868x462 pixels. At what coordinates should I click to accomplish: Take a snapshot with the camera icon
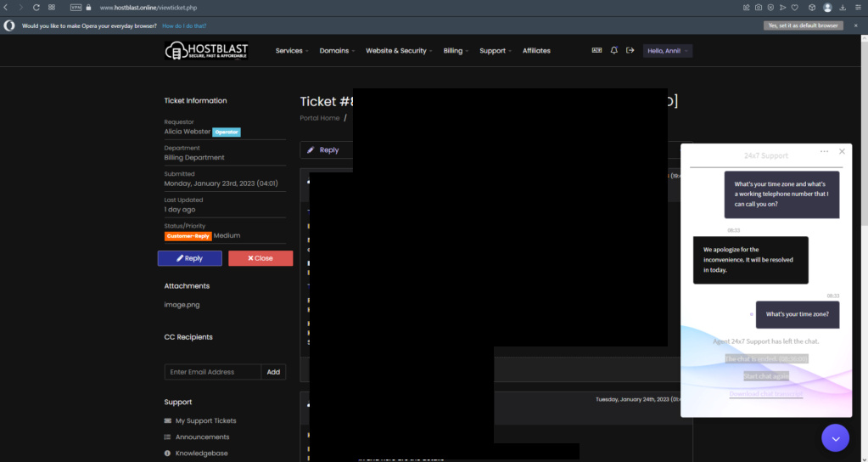[759, 8]
